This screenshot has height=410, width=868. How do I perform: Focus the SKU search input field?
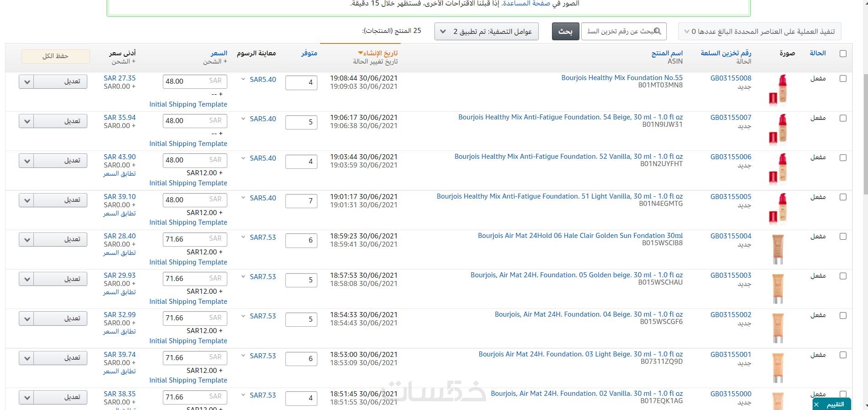click(x=624, y=32)
